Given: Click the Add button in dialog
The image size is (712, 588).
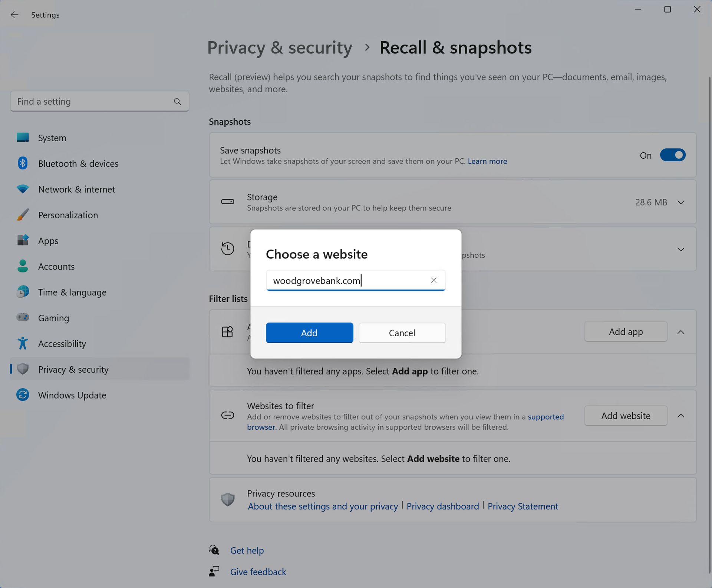Looking at the screenshot, I should 309,333.
